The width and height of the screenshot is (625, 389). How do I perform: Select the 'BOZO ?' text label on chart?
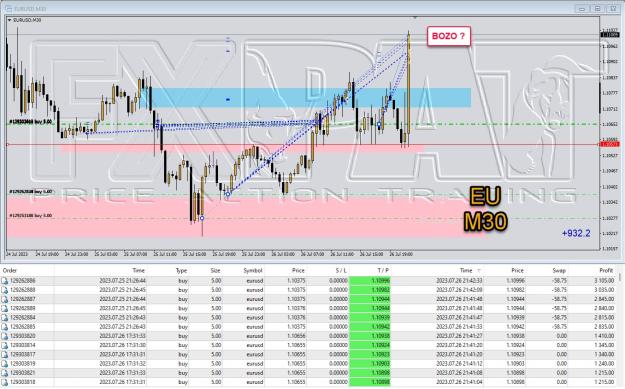pyautogui.click(x=448, y=36)
